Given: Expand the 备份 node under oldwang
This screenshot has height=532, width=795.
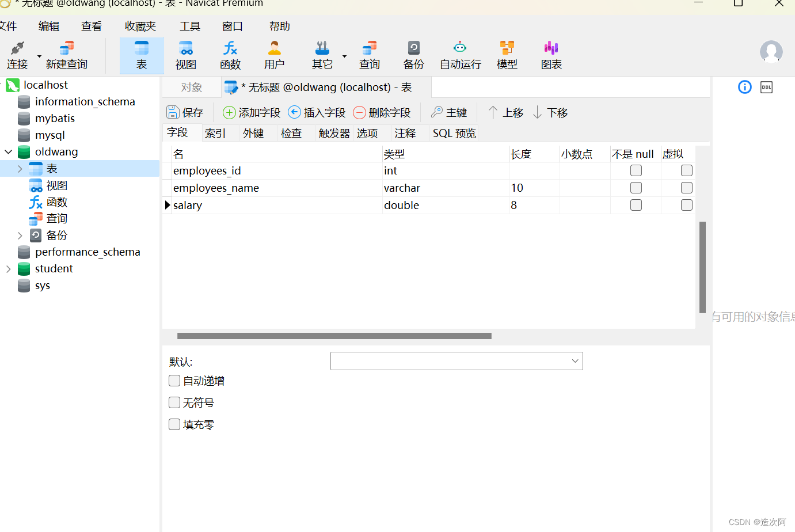Looking at the screenshot, I should click(x=20, y=235).
